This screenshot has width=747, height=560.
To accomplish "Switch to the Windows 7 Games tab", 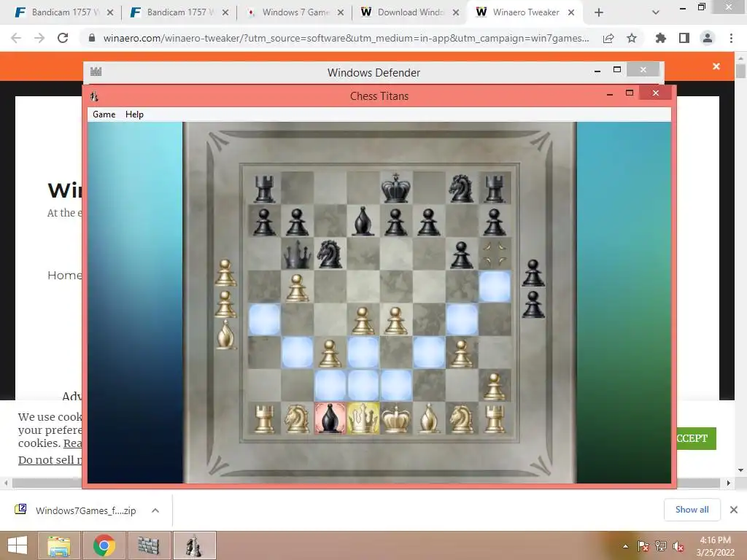I will click(x=295, y=12).
